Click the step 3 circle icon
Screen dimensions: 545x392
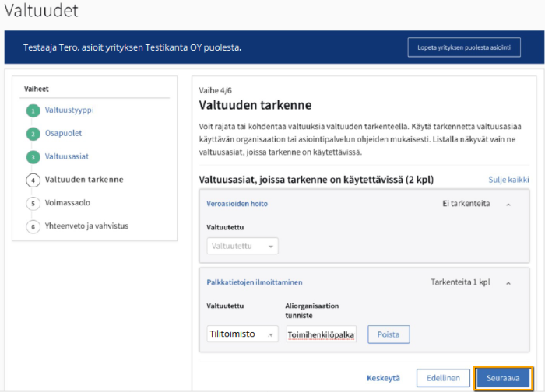[x=33, y=157]
